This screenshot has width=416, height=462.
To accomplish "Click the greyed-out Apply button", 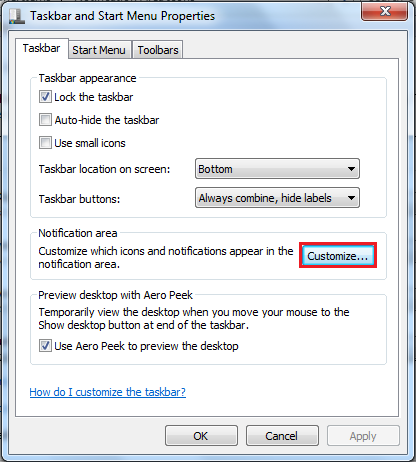I will 363,436.
